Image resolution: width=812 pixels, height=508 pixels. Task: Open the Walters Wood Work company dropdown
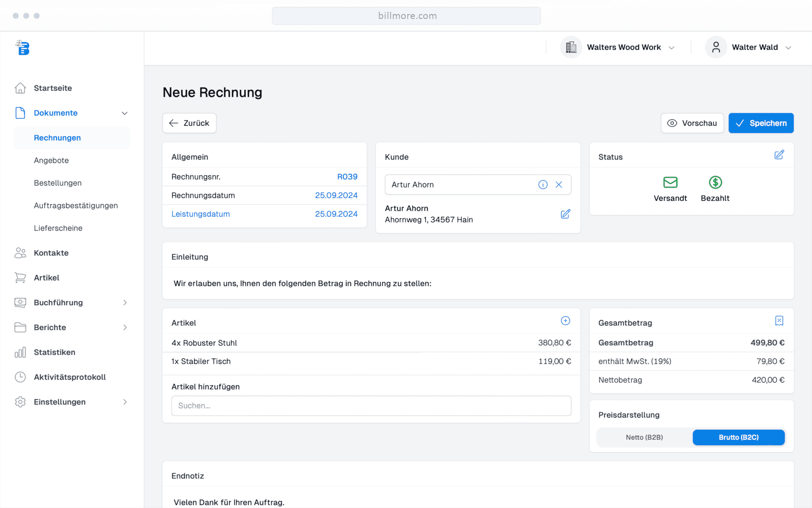click(618, 47)
